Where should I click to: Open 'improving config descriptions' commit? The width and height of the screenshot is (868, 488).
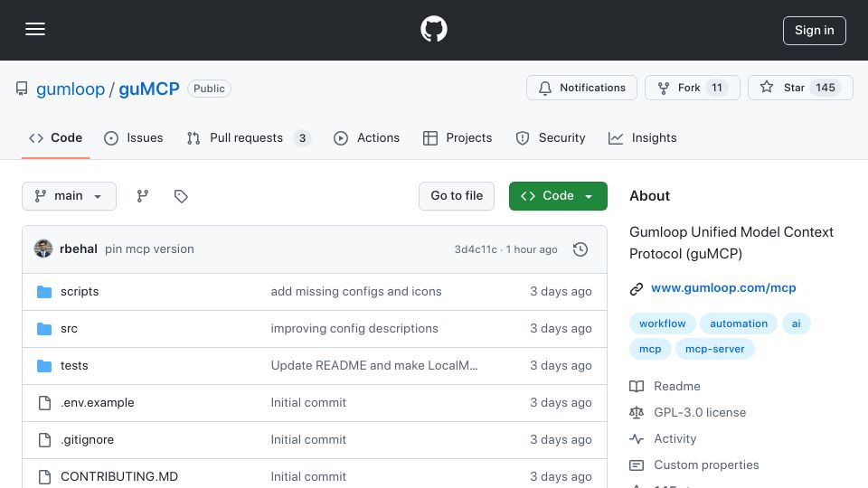[x=354, y=329]
